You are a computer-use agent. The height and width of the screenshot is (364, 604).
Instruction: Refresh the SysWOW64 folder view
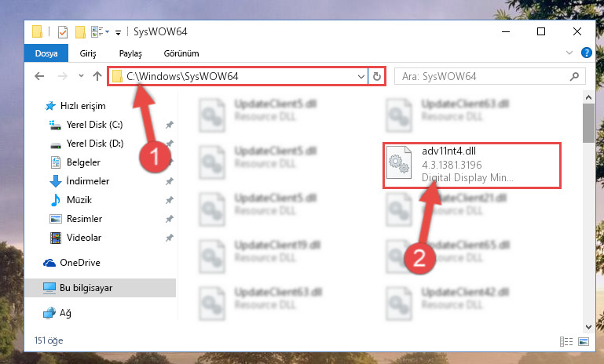[x=377, y=76]
